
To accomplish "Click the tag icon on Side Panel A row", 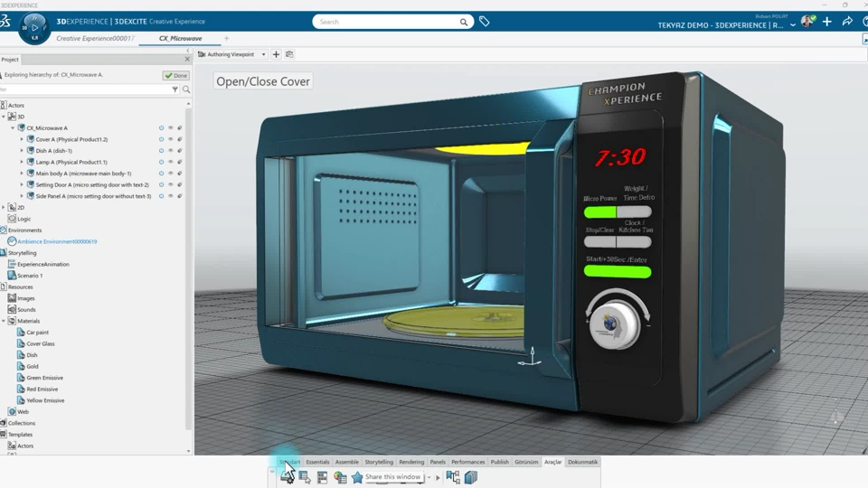I will (180, 196).
